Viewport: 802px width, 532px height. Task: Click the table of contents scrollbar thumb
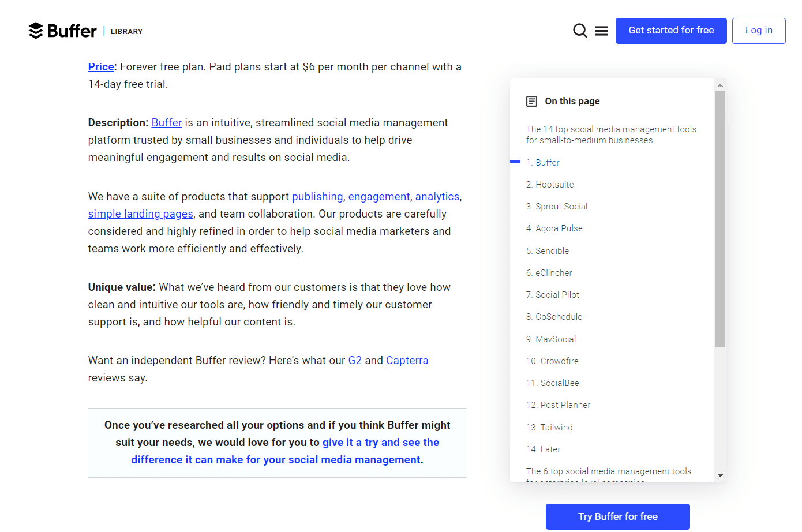coord(720,219)
